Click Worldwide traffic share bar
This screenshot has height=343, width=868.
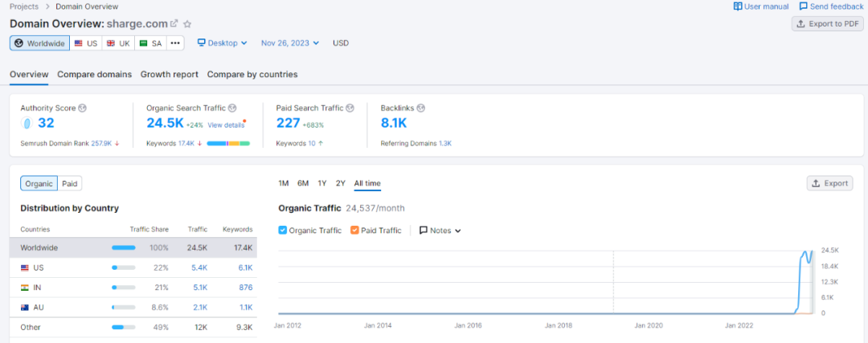tap(124, 248)
